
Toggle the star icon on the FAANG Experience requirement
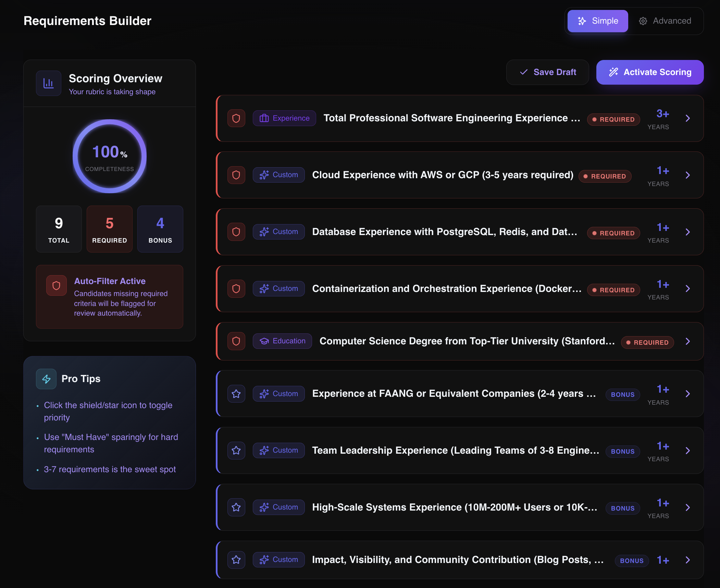pyautogui.click(x=236, y=394)
